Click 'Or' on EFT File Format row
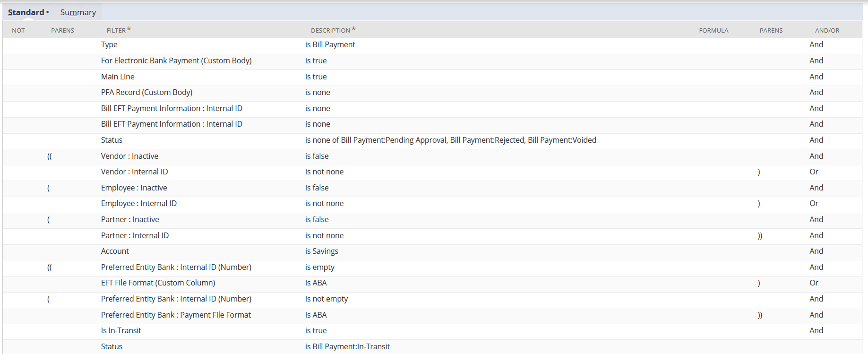Screen dimensions: 868x354 (814, 283)
